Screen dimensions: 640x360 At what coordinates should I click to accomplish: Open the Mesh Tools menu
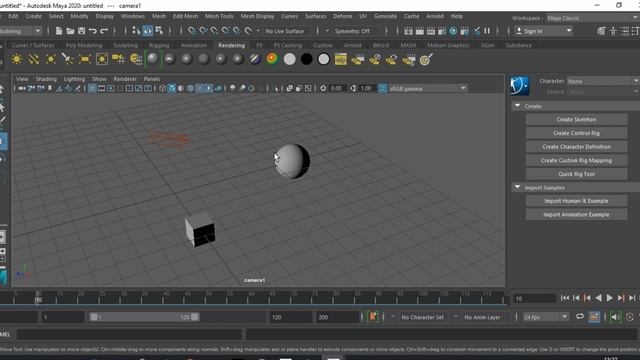[x=219, y=16]
